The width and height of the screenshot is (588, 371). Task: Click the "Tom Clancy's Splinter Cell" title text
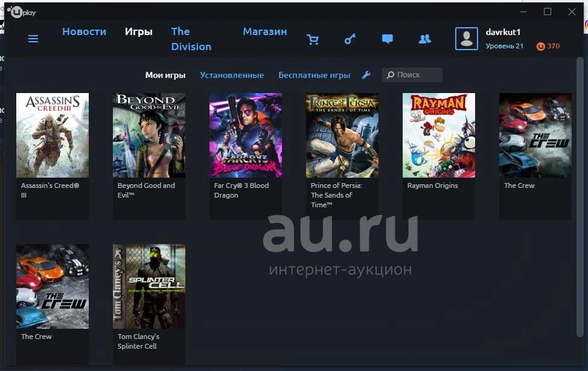coord(138,341)
